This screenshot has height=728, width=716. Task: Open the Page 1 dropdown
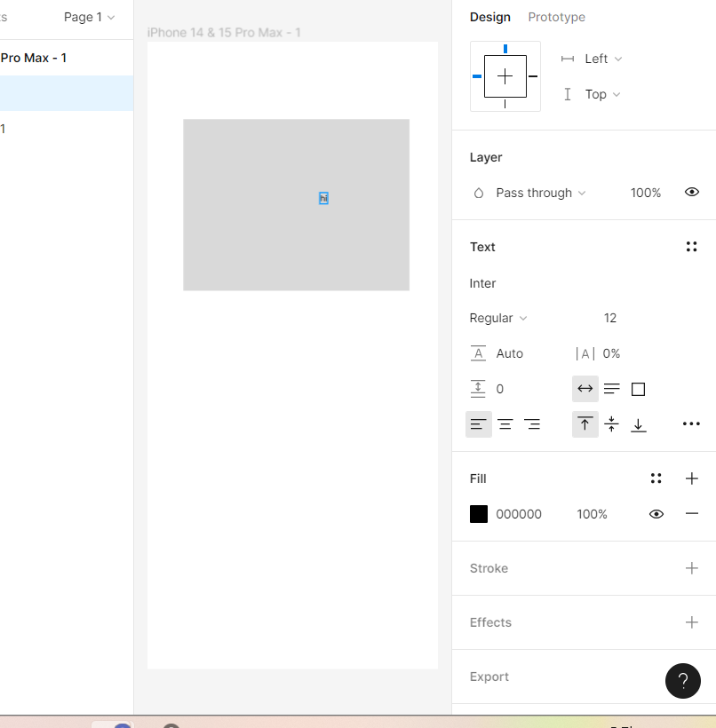coord(89,17)
